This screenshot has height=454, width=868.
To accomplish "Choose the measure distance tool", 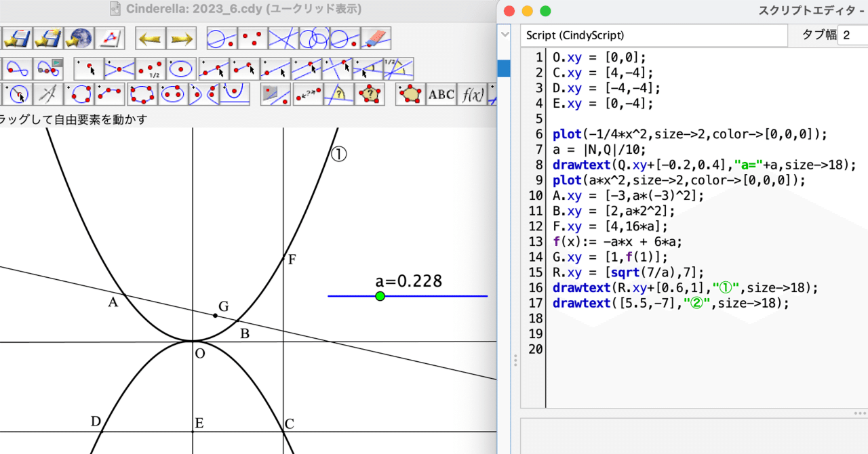I will tap(307, 94).
